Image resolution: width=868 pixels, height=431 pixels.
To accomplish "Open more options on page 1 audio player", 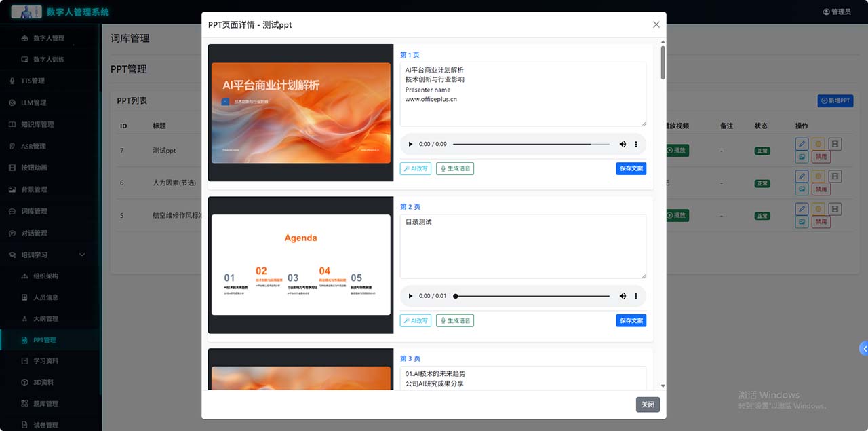I will 636,145.
